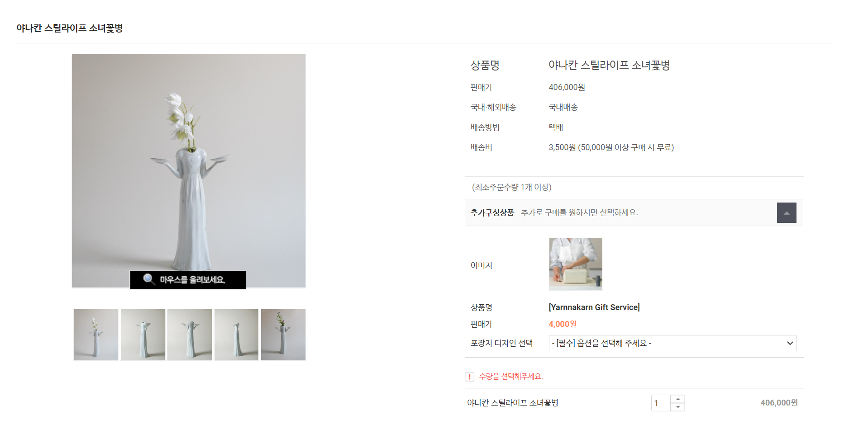This screenshot has height=434, width=868.
Task: Open the Yarnnakarn Gift Service image
Action: tap(576, 264)
